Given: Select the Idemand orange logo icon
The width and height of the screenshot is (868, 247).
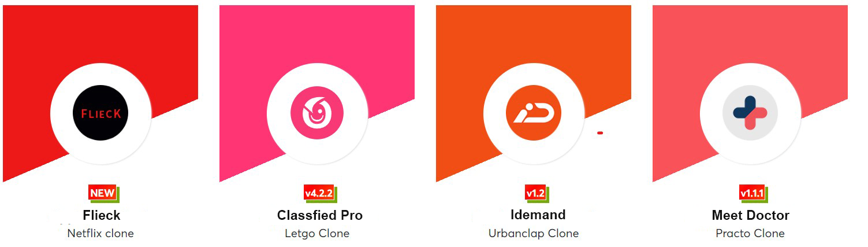Looking at the screenshot, I should point(534,113).
